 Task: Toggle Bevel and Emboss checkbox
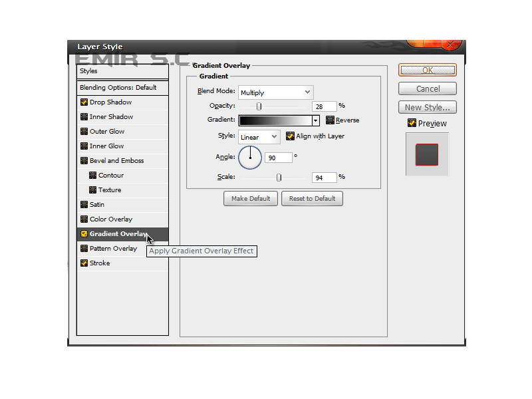84,160
